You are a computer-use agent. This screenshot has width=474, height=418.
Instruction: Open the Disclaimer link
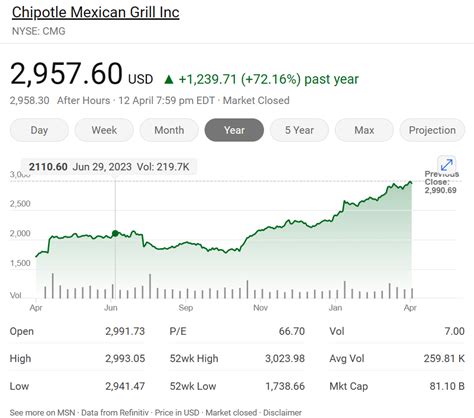282,412
